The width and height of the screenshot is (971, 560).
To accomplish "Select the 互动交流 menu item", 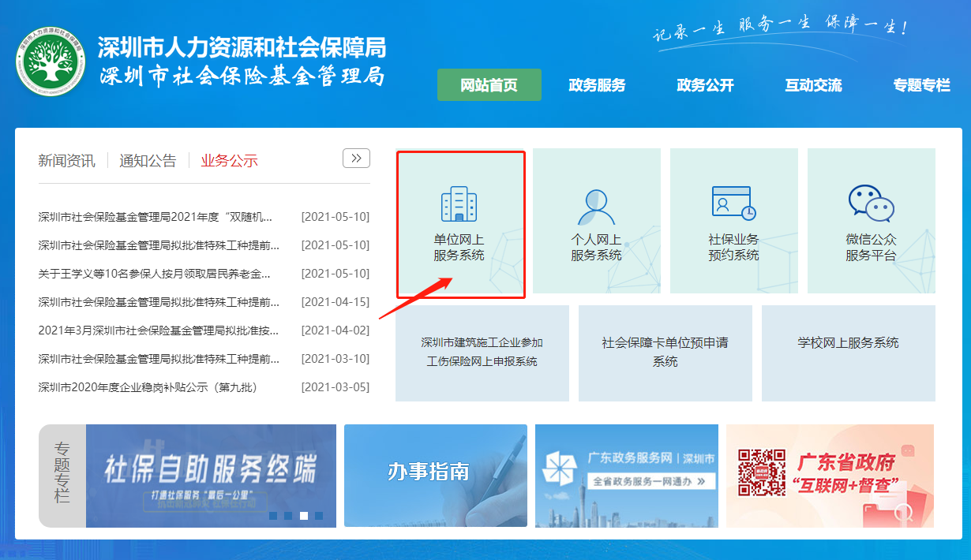I will pos(813,85).
